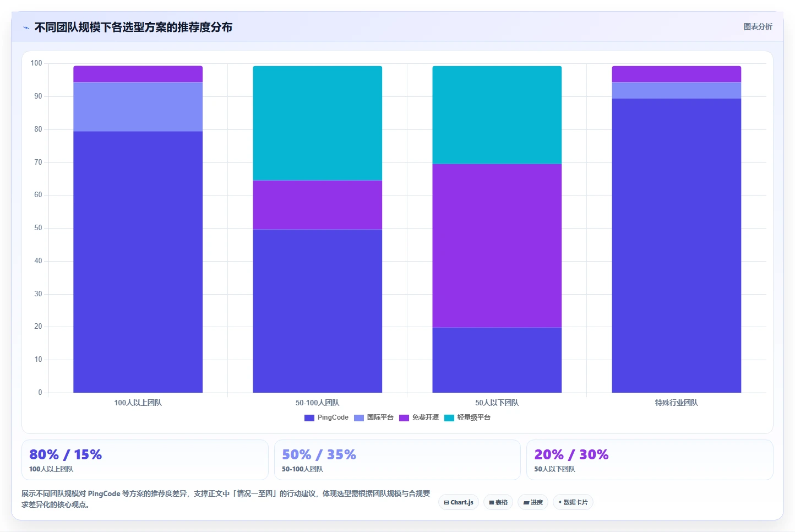Viewport: 795px width, 532px height.
Task: Click the y-axis value 100
Action: 36,63
